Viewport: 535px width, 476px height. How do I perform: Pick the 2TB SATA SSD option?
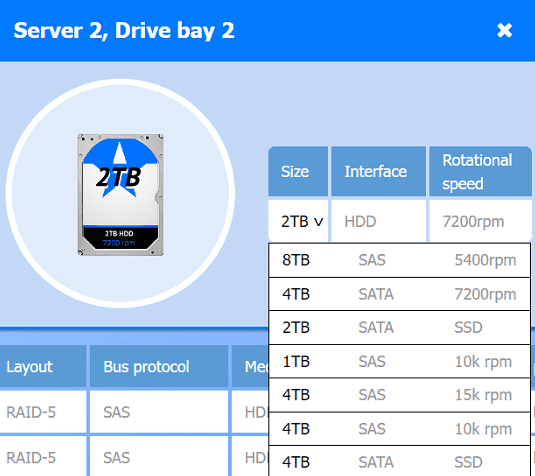coord(399,328)
